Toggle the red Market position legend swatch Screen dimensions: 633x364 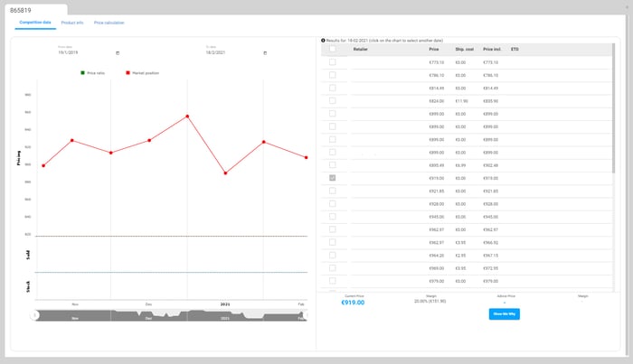(x=128, y=73)
